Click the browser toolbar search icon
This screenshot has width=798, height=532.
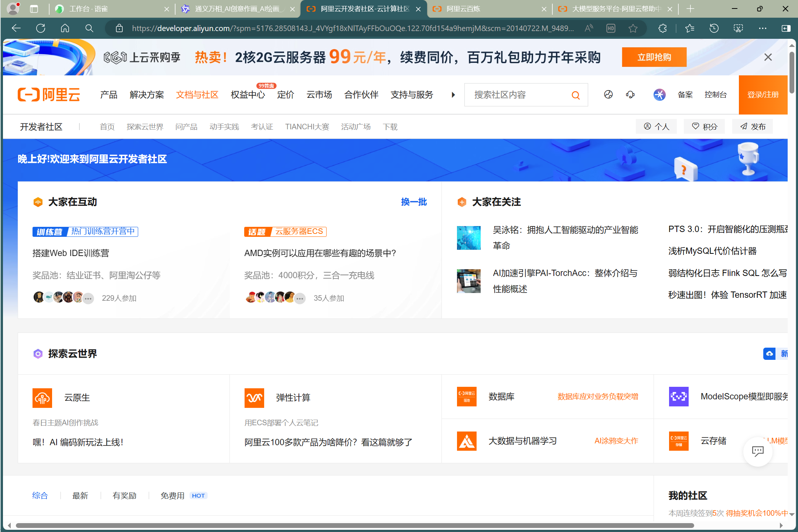point(89,28)
